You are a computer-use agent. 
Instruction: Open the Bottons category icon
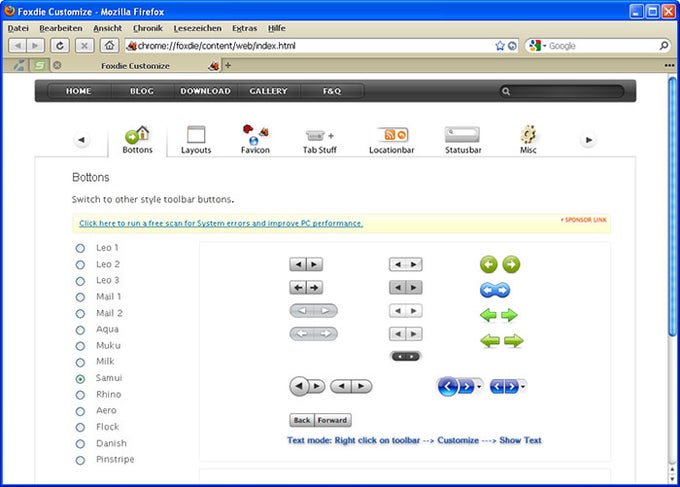tap(137, 140)
